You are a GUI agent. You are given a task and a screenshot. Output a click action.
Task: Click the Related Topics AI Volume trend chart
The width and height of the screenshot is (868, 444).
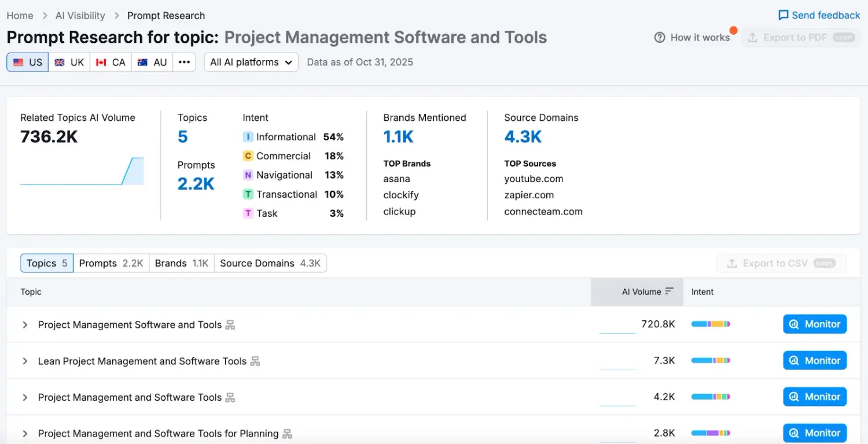pos(82,171)
